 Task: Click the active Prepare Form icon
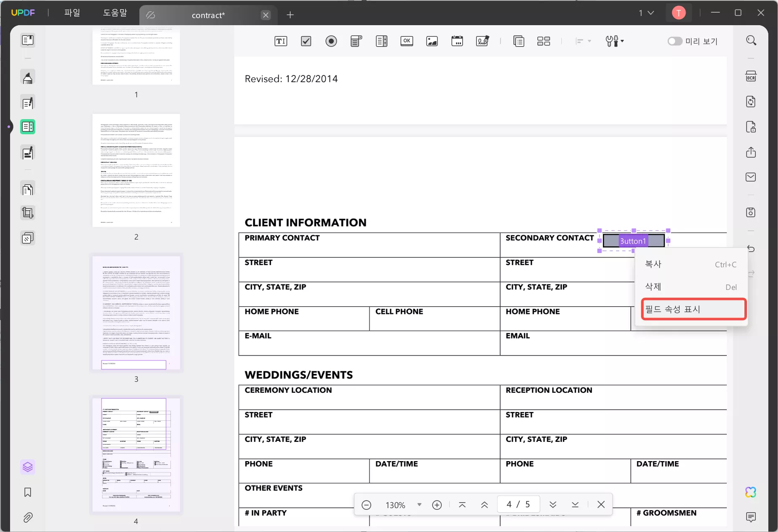tap(28, 127)
